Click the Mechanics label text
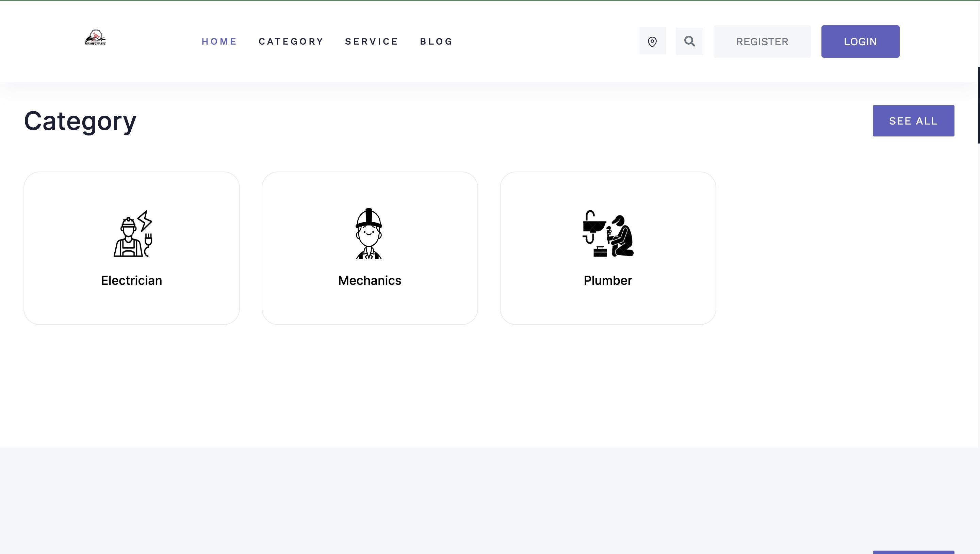 point(370,280)
